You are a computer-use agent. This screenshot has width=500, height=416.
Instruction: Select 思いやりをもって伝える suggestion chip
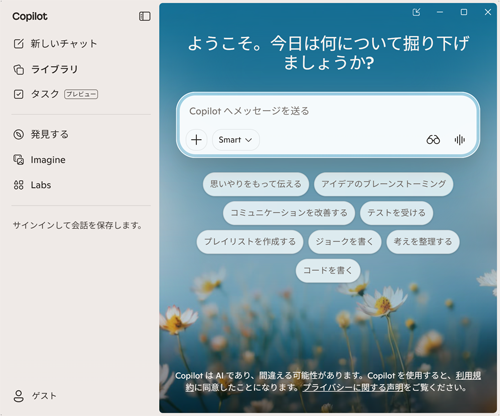coord(256,184)
